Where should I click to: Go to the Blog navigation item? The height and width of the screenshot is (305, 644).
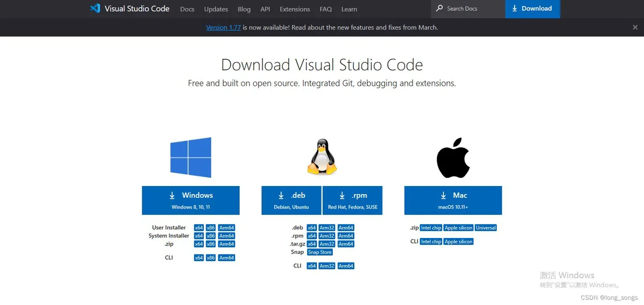coord(244,9)
